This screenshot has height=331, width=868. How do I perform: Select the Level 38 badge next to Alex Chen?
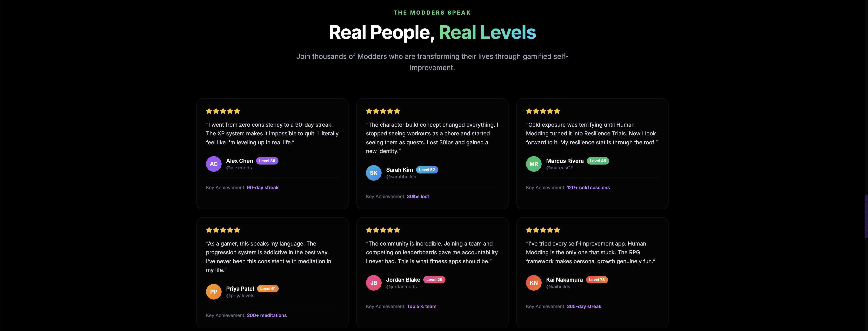point(267,161)
